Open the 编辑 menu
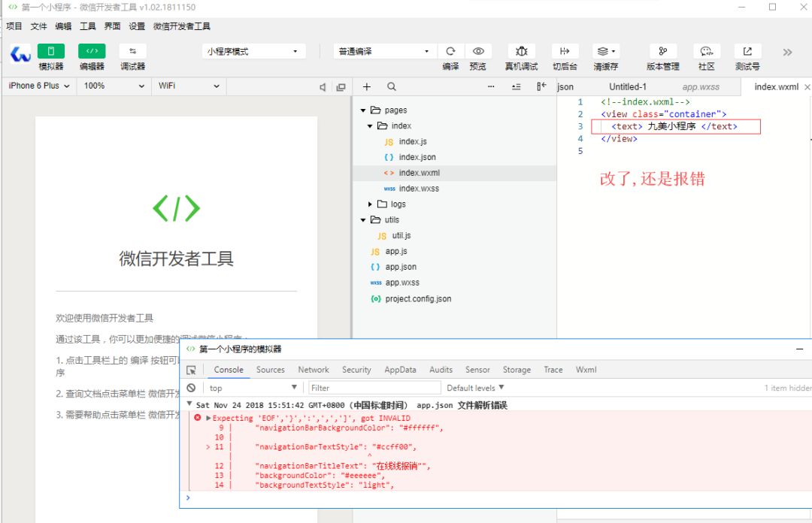The height and width of the screenshot is (523, 812). tap(63, 26)
